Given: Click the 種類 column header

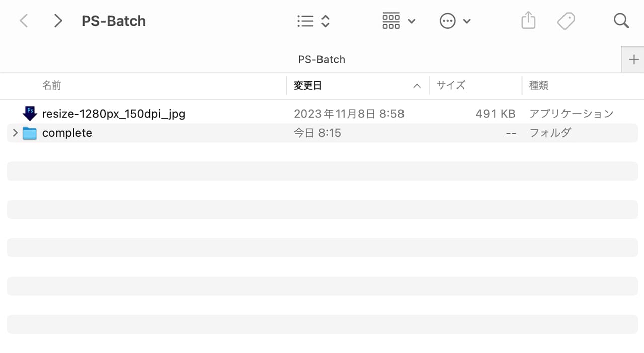Looking at the screenshot, I should pos(538,86).
